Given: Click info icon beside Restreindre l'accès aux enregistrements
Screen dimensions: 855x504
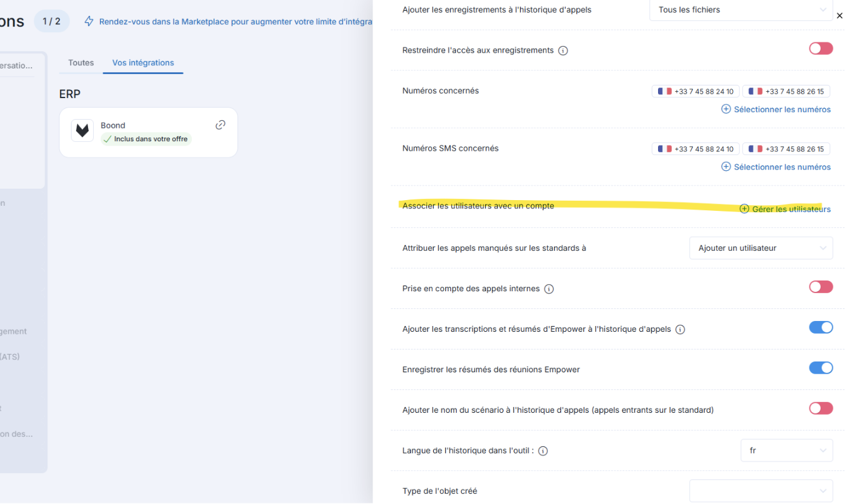Looking at the screenshot, I should tap(562, 51).
